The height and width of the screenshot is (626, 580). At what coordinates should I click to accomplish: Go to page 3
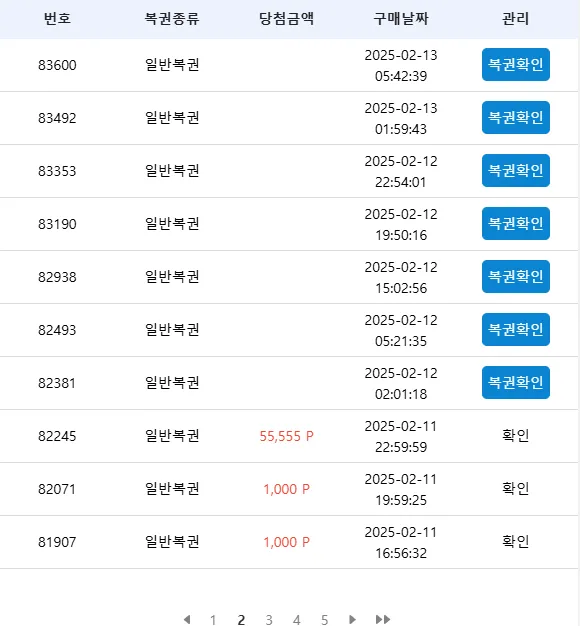click(269, 620)
